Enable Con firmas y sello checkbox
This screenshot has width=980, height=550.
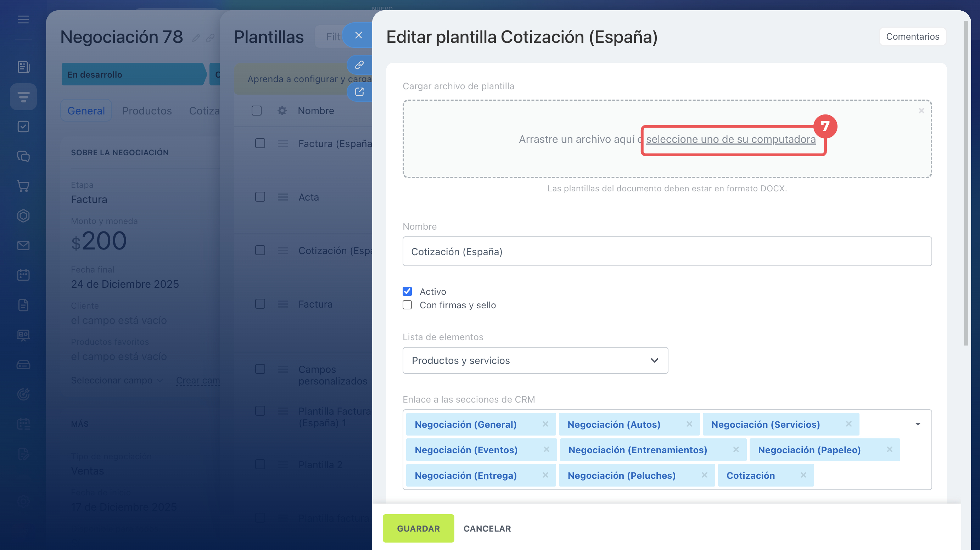click(x=407, y=305)
